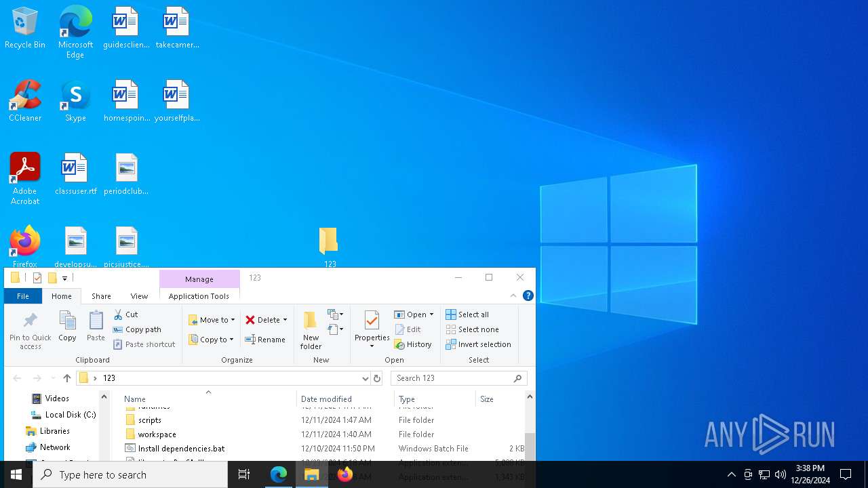Open Customize Quick Access Toolbar dropdown
The image size is (868, 488).
coord(65,278)
